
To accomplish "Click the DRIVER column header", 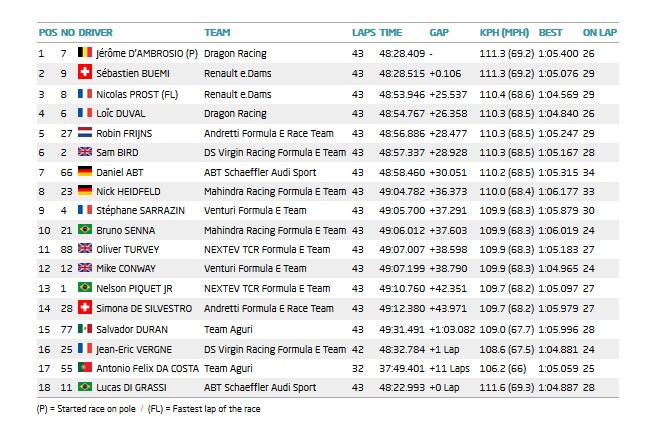I will pos(96,33).
